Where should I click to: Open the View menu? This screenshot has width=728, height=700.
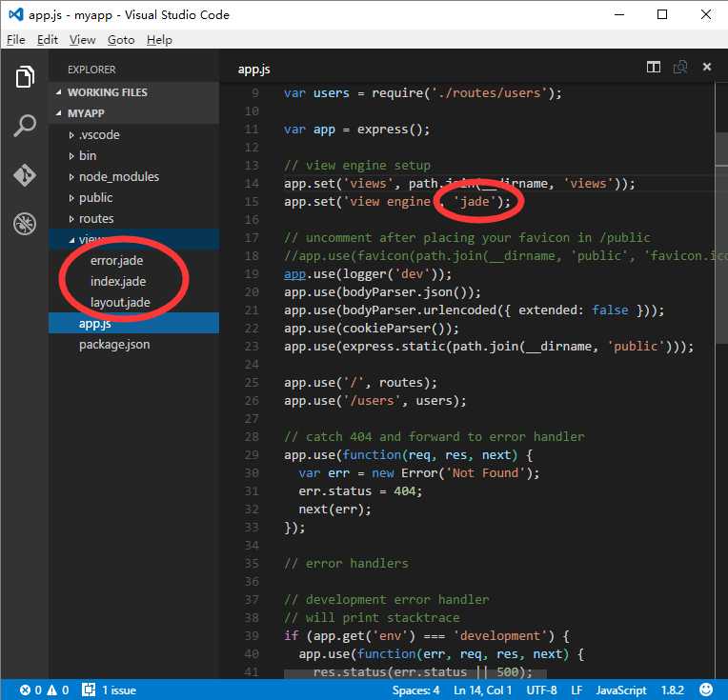82,40
